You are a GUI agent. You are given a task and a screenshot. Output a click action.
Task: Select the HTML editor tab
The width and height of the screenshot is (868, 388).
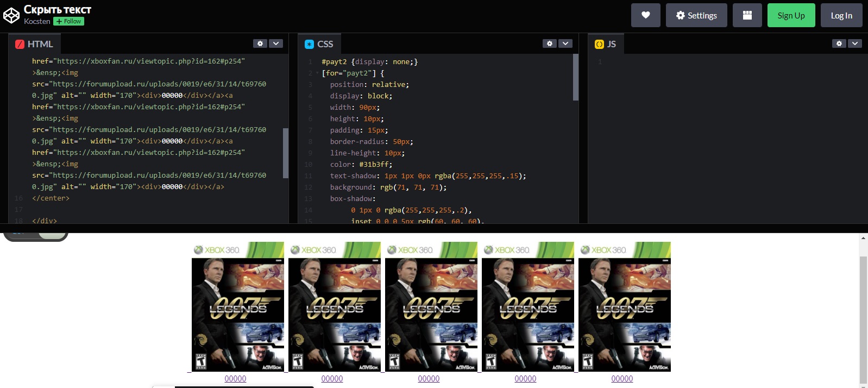coord(34,44)
